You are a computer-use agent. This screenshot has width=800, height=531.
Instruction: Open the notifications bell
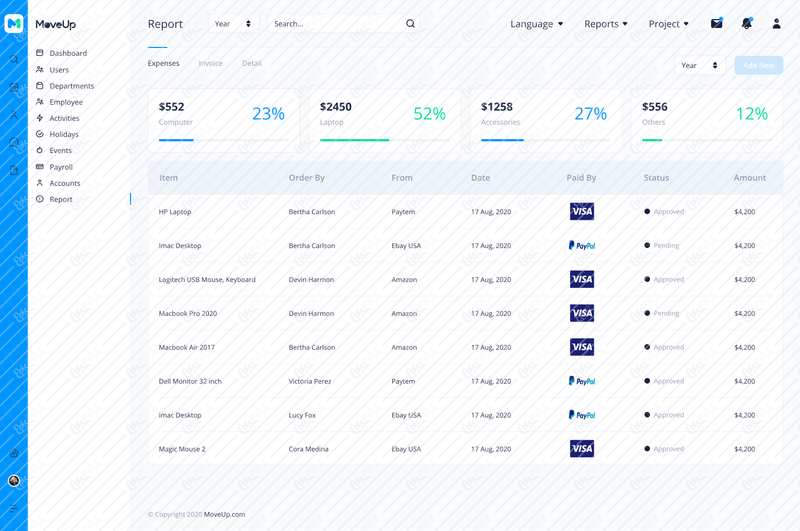[x=747, y=23]
